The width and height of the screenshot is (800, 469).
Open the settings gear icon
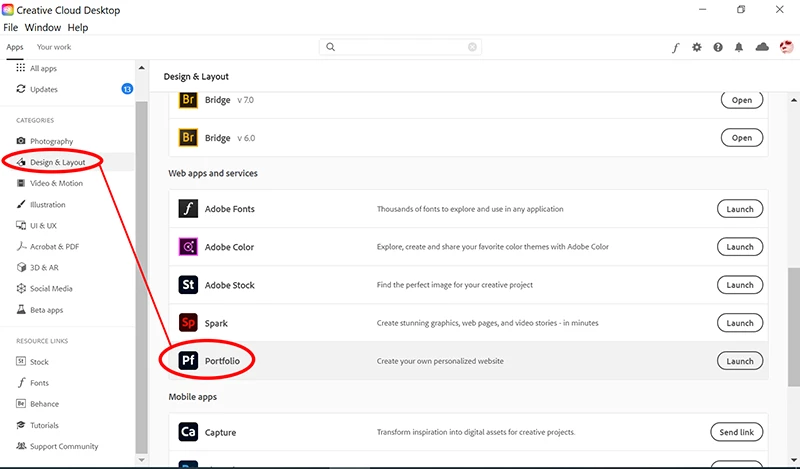click(x=696, y=47)
